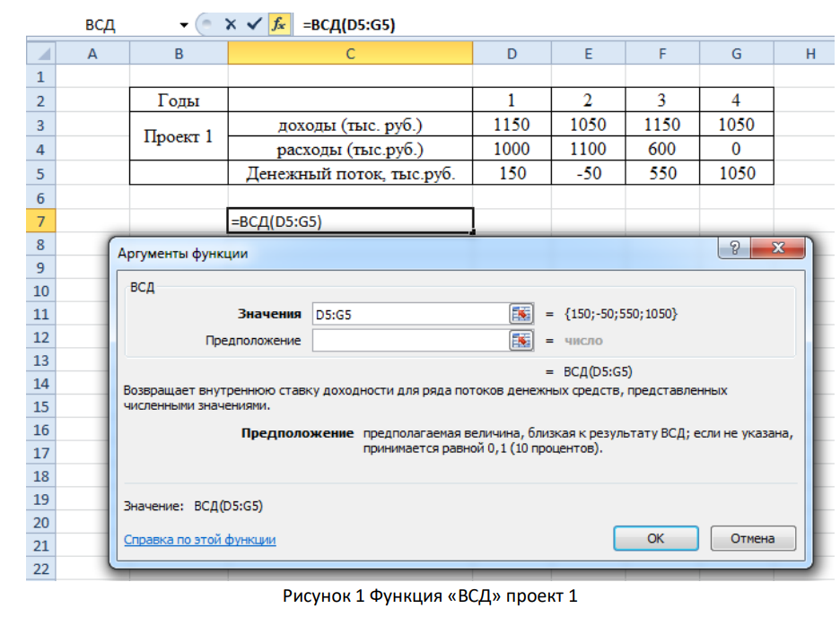840x617 pixels.
Task: Select column C header
Action: tap(350, 54)
